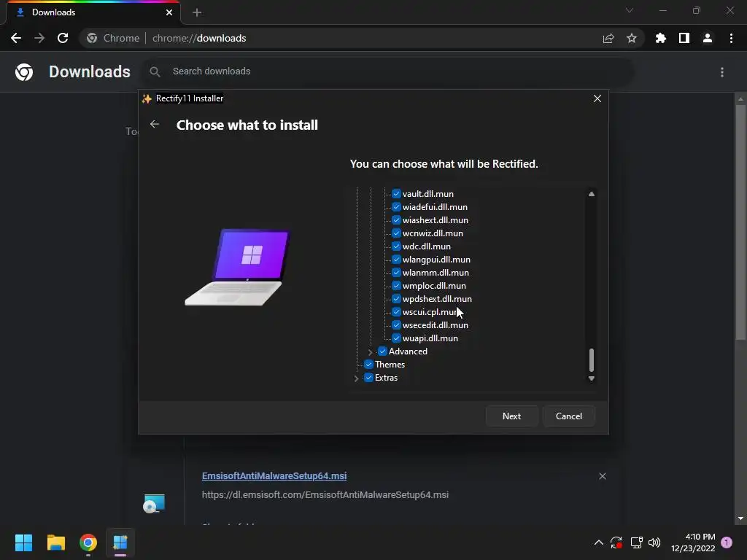Toggle the Chrome side panel icon
This screenshot has height=560, width=747.
click(684, 38)
